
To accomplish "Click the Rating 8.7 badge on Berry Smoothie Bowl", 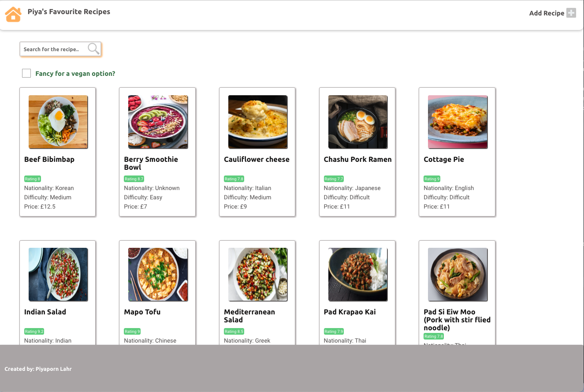I will (134, 179).
